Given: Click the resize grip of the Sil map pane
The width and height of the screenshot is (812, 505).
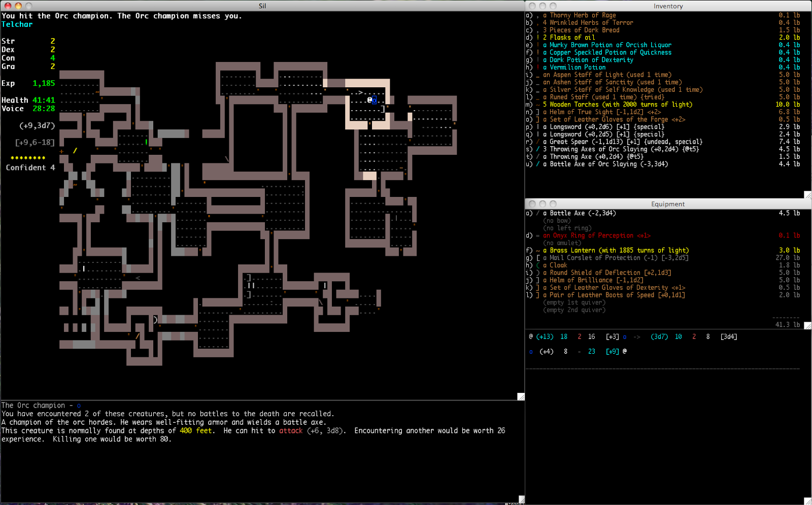Looking at the screenshot, I should pos(521,397).
